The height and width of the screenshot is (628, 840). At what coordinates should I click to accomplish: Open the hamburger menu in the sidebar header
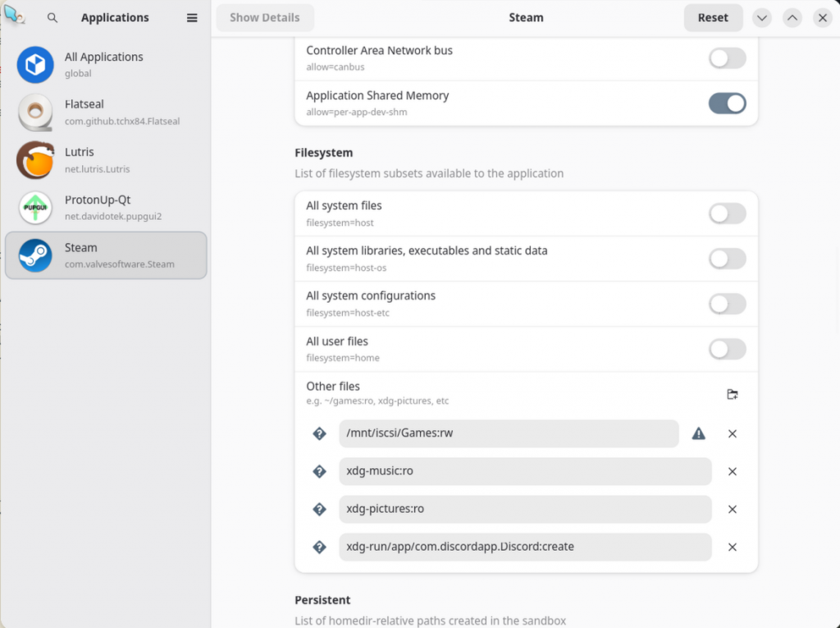[192, 17]
